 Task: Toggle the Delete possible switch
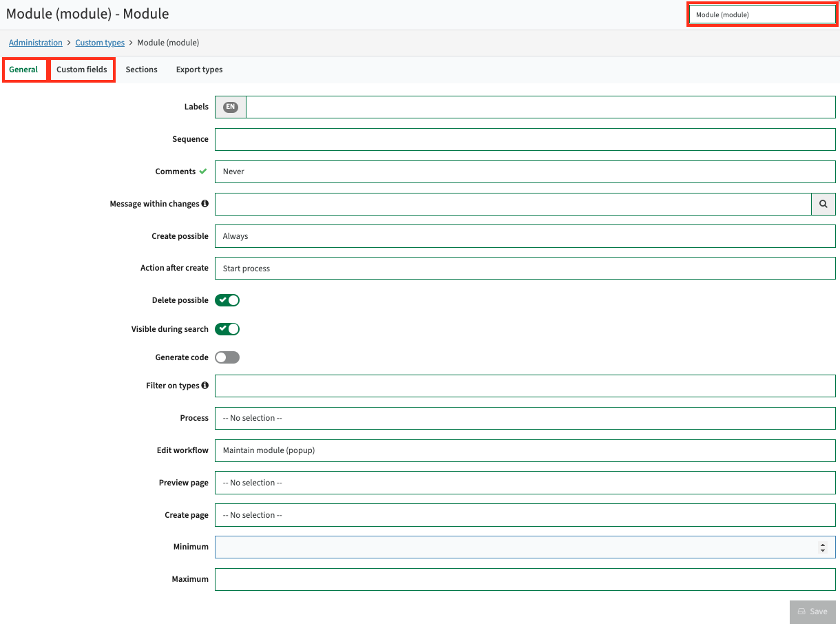point(227,300)
